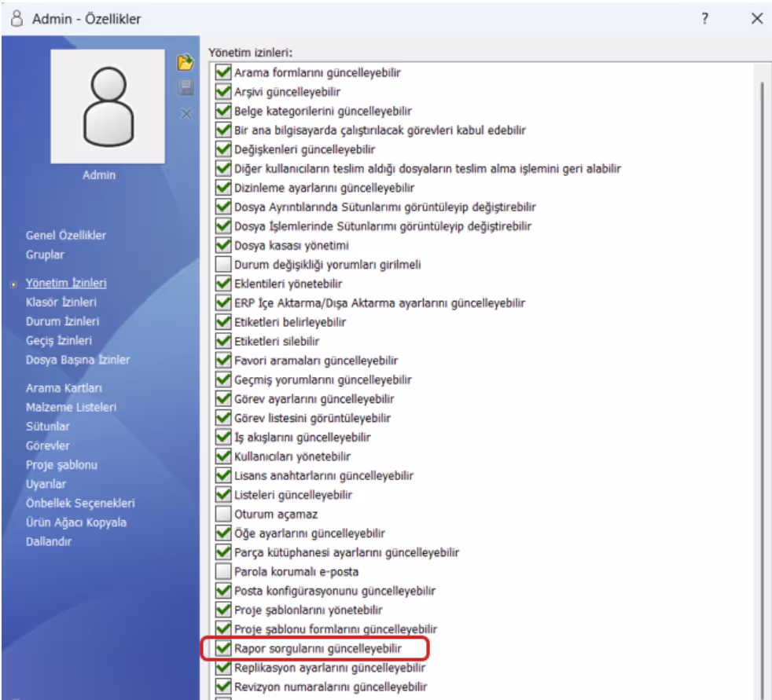The image size is (772, 700).
Task: Toggle İş akışlarını güncelleyebilir
Action: 223,437
